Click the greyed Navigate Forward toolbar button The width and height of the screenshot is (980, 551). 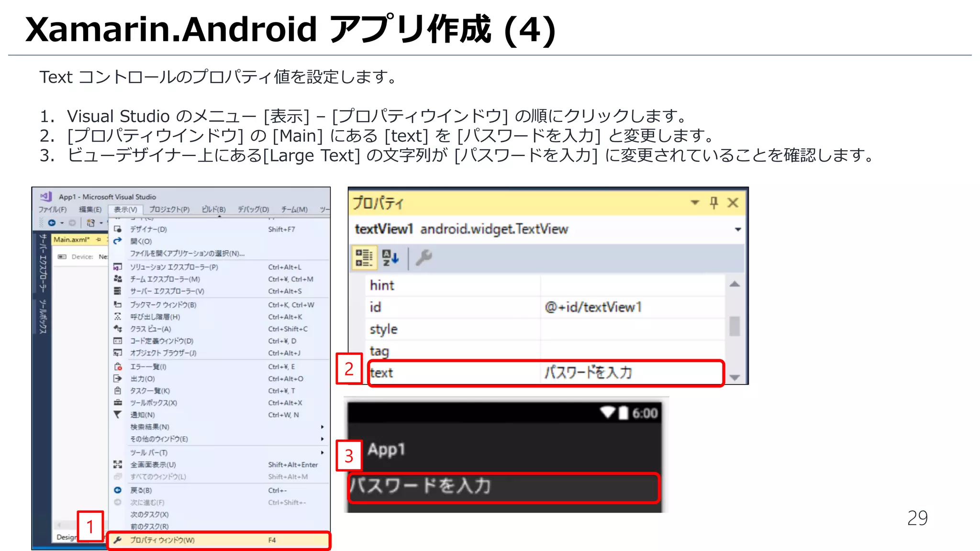72,223
